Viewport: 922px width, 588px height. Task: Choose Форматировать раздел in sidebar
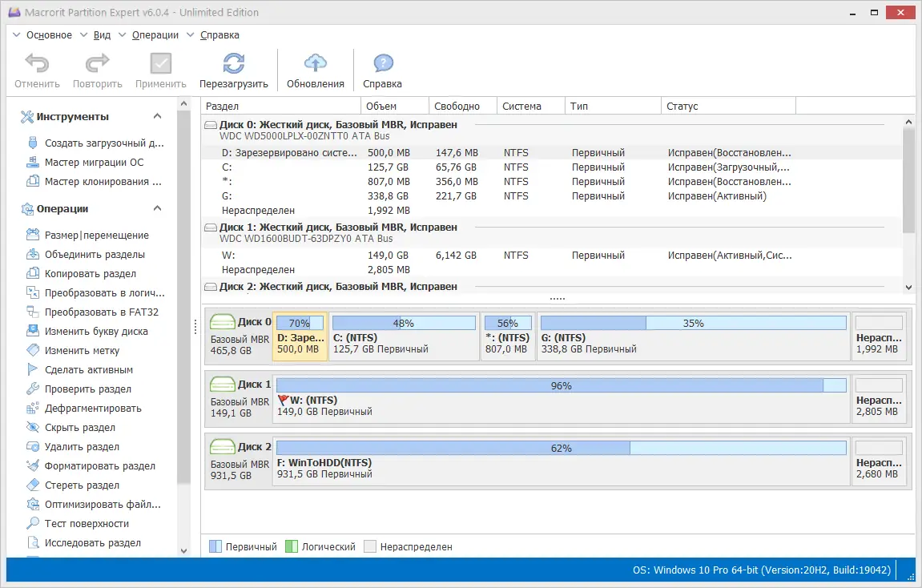click(x=99, y=465)
